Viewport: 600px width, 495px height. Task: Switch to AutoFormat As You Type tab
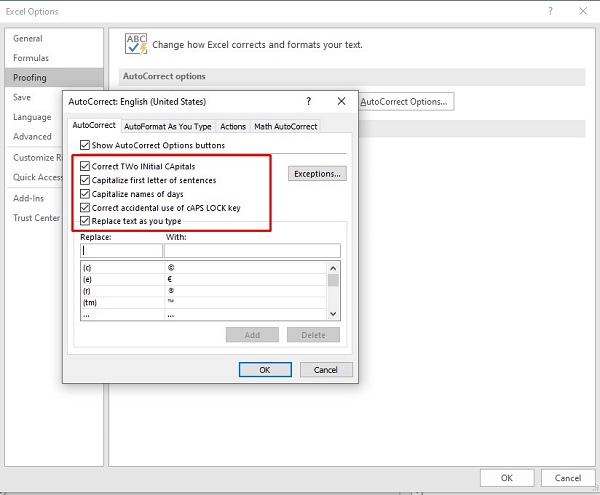click(x=168, y=127)
